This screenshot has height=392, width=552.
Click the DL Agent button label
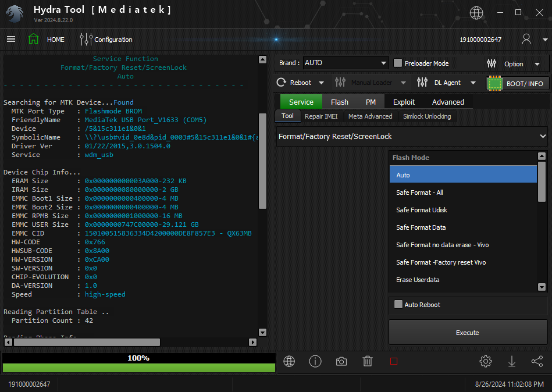click(x=447, y=83)
